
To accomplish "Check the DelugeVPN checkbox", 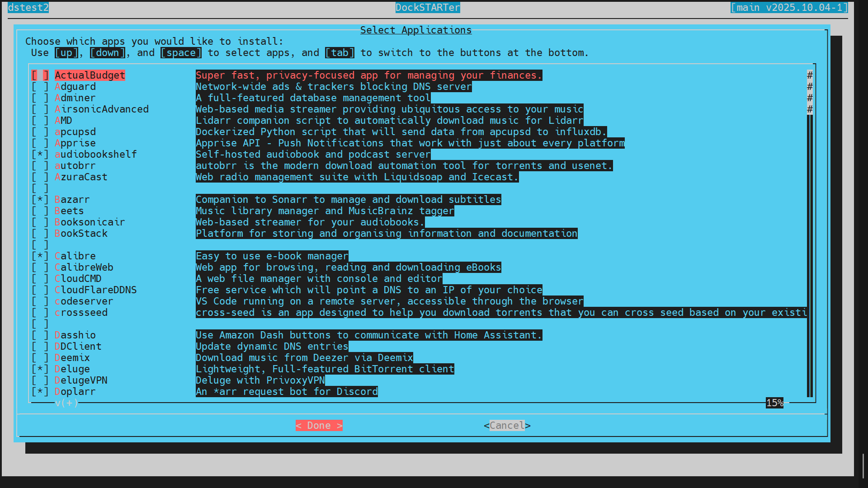I will (x=40, y=380).
